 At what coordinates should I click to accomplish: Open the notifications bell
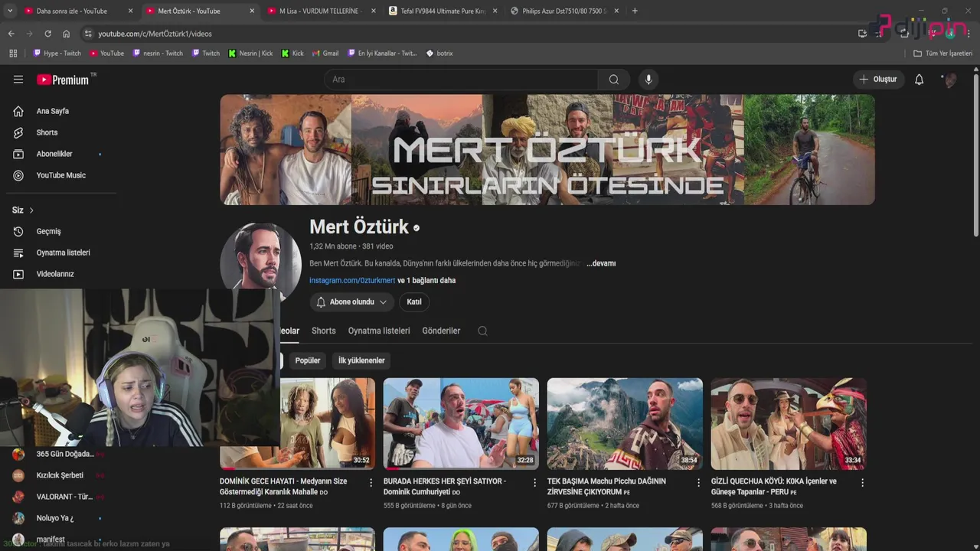(x=919, y=80)
